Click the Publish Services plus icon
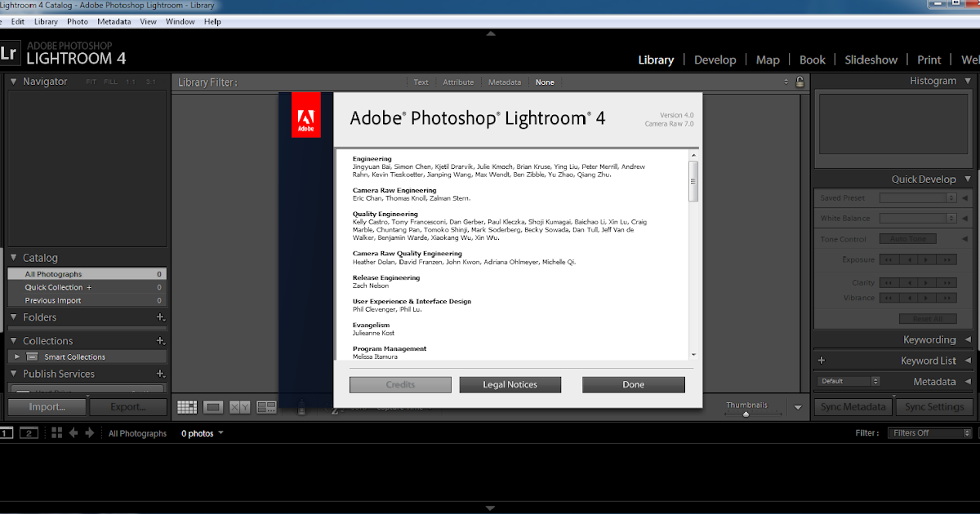Viewport: 980px width, 514px height. point(160,374)
